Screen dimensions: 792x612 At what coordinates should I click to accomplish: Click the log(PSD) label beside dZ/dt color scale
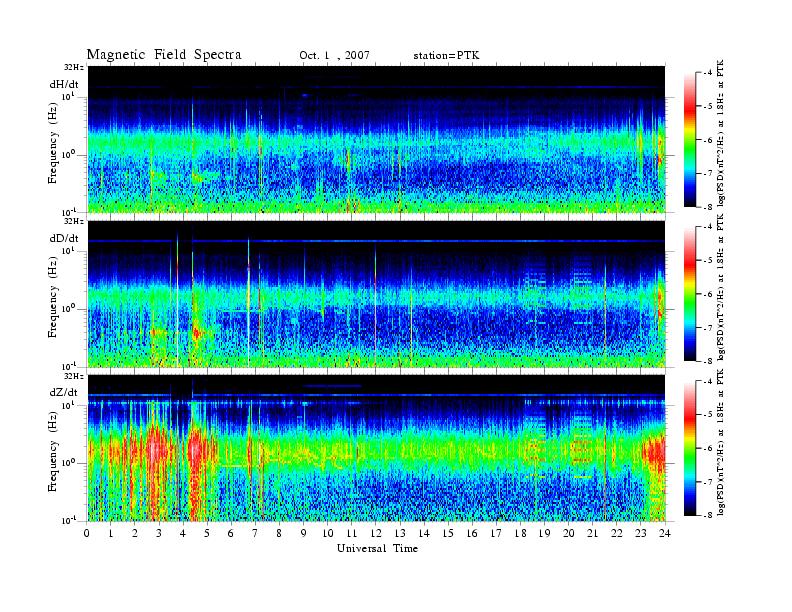click(721, 442)
